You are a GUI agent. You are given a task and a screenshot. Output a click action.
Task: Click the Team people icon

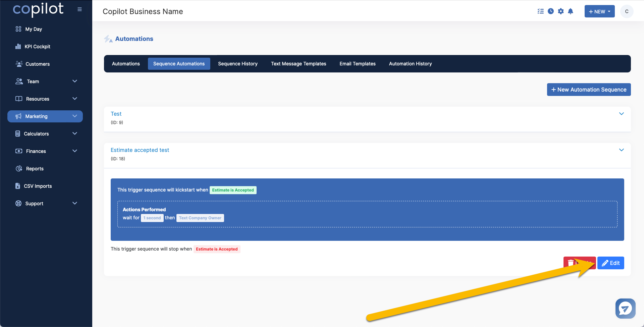coord(19,81)
